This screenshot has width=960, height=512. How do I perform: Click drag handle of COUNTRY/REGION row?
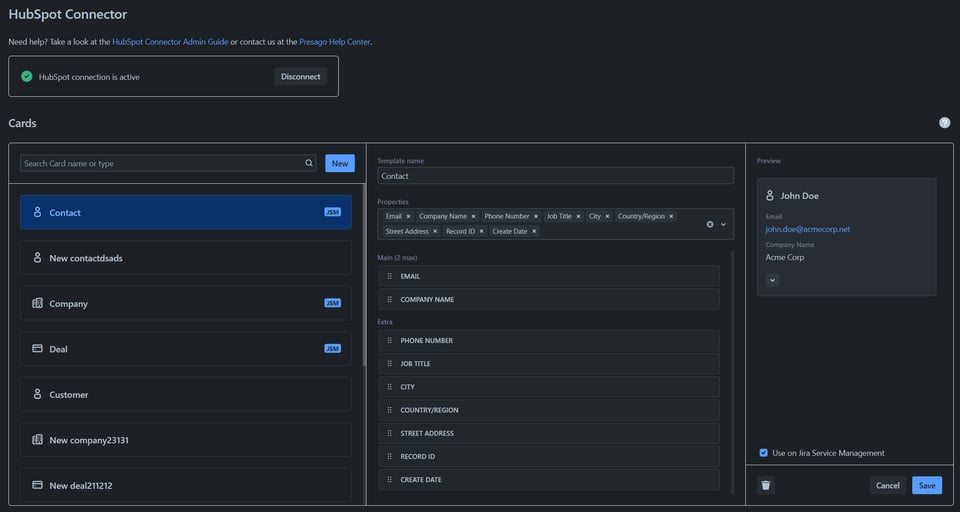[389, 410]
